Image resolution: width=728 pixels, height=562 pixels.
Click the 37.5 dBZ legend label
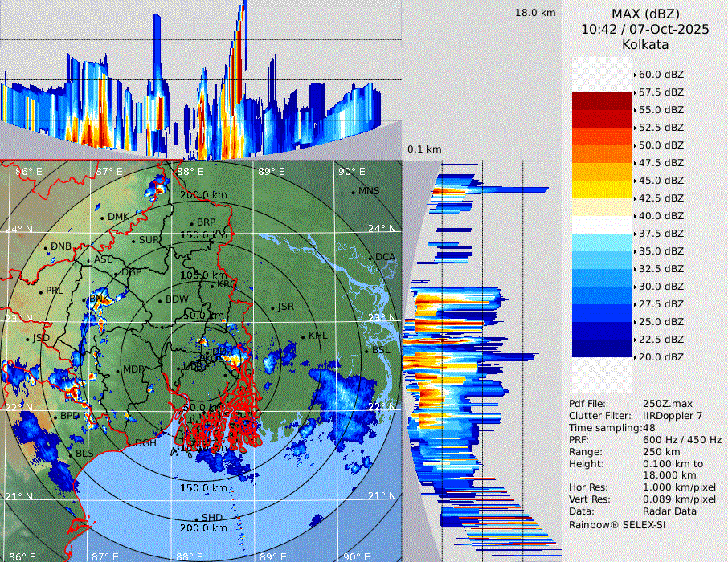coord(661,234)
